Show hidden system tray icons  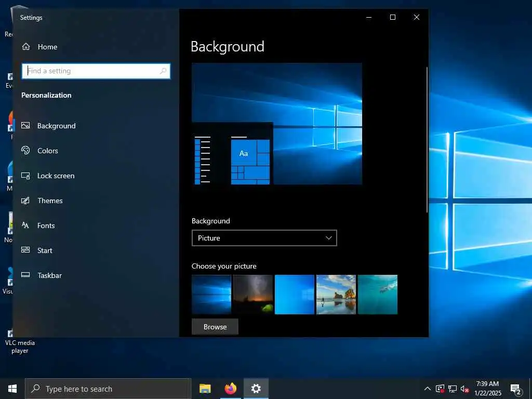(428, 389)
